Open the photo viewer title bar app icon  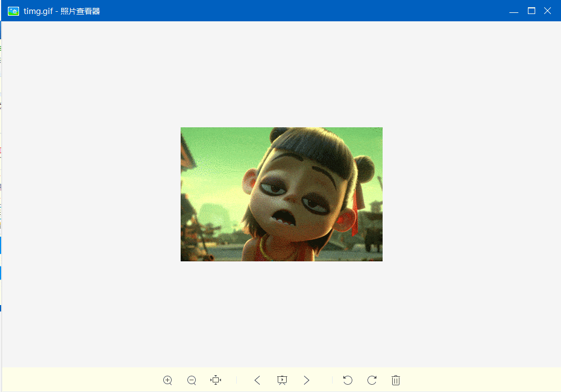click(x=13, y=11)
